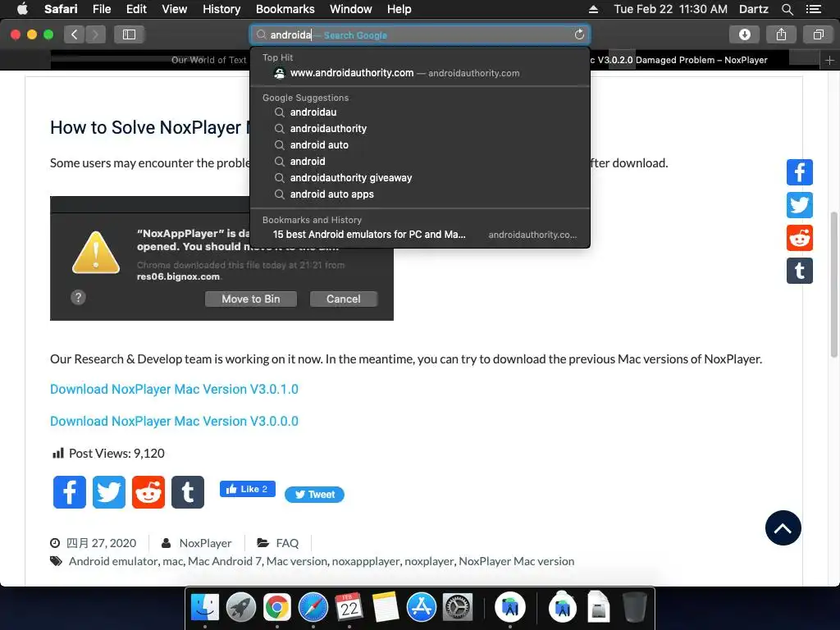Click the Facebook Like button
The width and height of the screenshot is (840, 630).
click(247, 489)
